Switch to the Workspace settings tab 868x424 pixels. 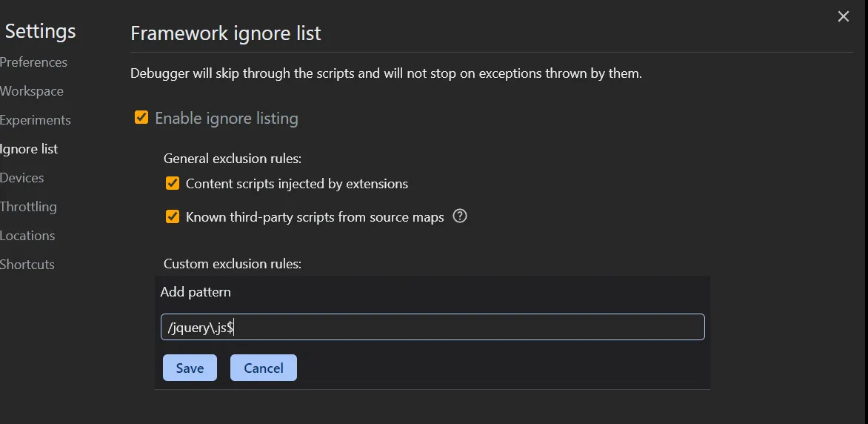32,91
